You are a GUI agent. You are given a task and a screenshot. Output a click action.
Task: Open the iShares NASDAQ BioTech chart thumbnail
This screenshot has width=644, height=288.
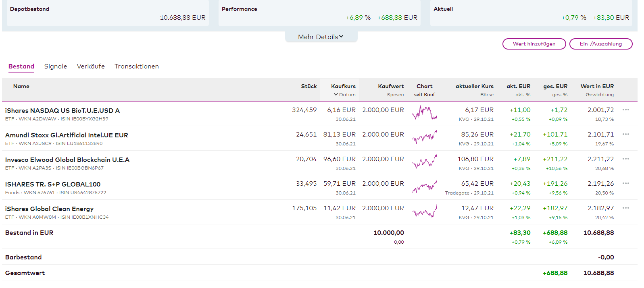[424, 113]
